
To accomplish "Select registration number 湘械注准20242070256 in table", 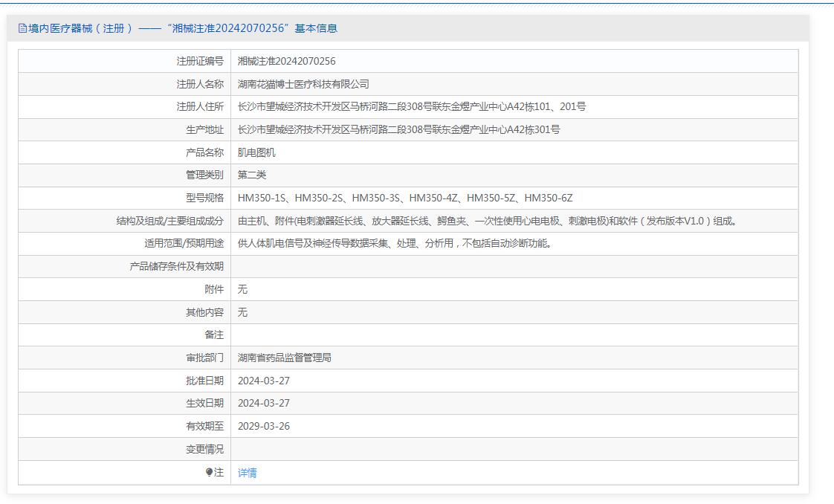I will 286,61.
